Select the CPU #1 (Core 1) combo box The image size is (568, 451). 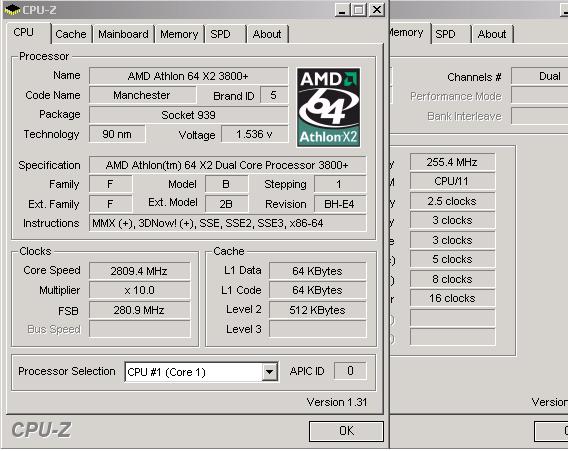pyautogui.click(x=201, y=372)
